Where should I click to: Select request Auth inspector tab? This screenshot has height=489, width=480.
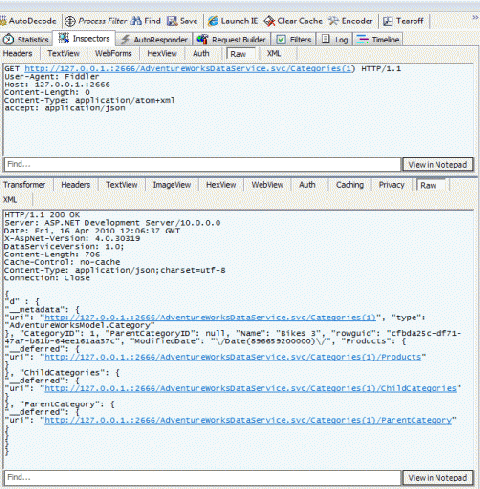click(201, 54)
